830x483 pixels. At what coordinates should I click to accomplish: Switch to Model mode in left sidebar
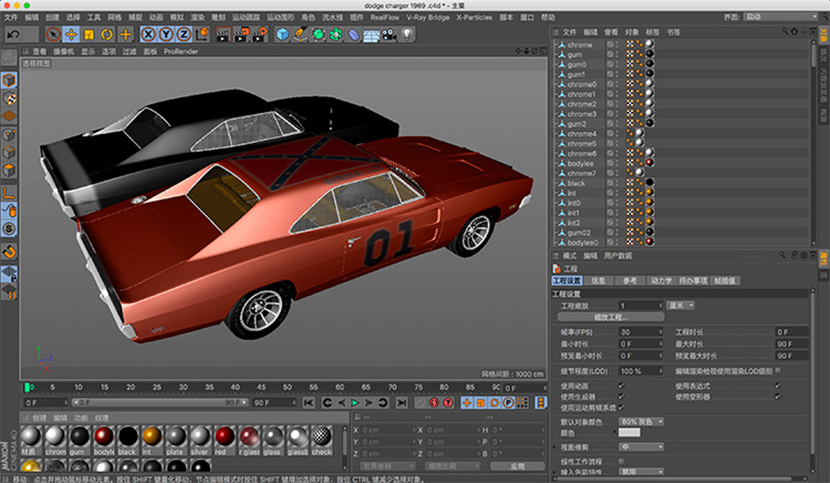tap(9, 80)
